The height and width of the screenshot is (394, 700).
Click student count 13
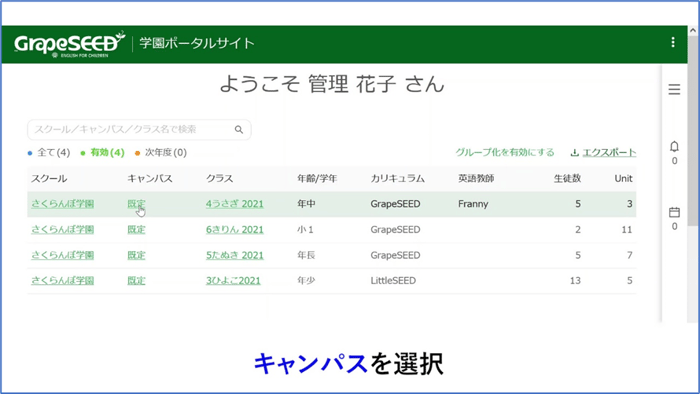(575, 281)
